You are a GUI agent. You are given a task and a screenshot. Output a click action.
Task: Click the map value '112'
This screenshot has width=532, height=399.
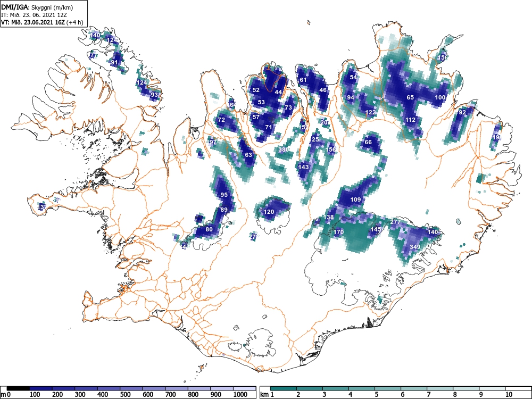click(410, 120)
